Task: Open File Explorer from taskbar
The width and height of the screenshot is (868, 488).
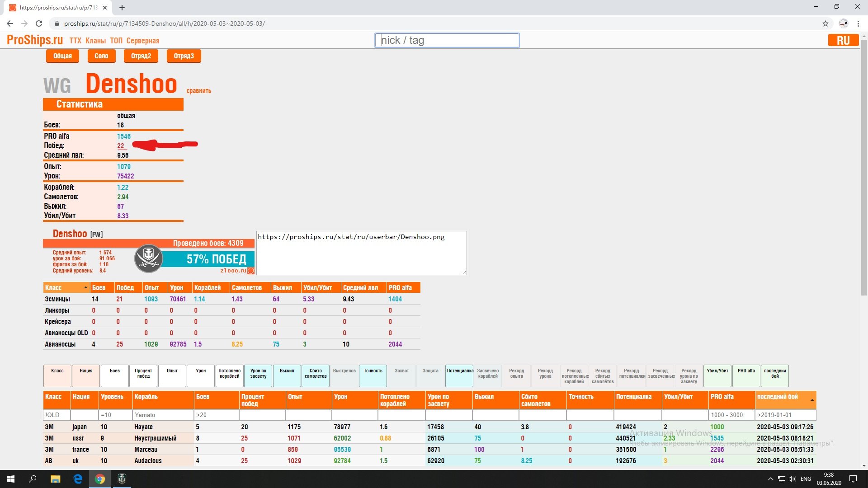Action: point(55,479)
